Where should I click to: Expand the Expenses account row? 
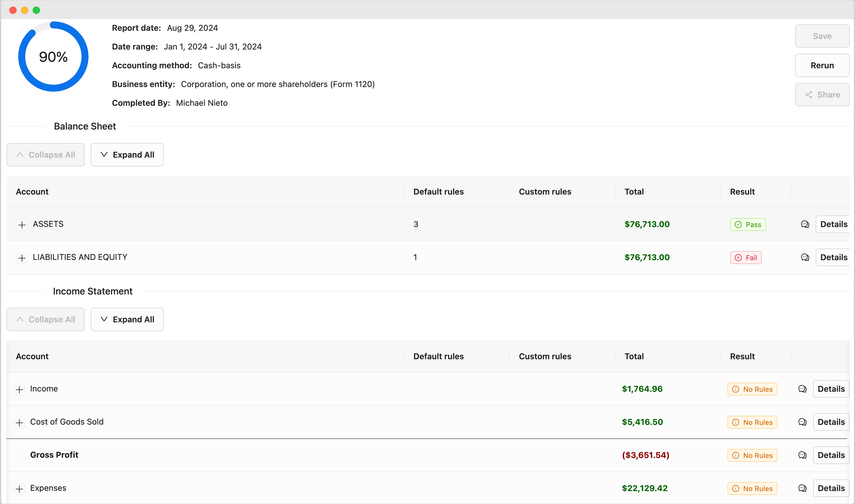pyautogui.click(x=19, y=489)
